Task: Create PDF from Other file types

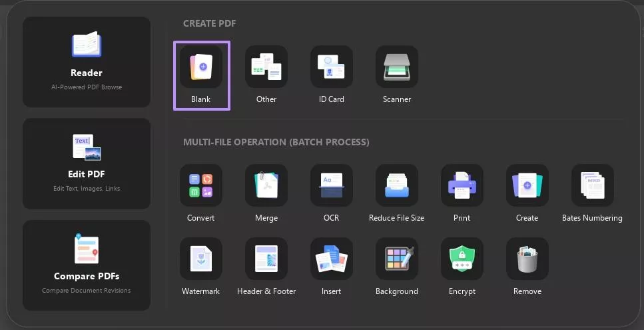Action: pos(266,67)
